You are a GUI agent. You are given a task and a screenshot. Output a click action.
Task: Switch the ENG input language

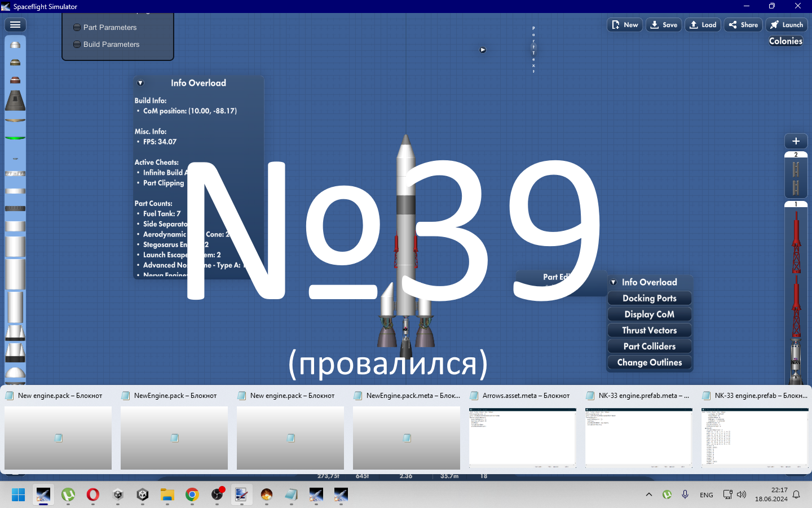707,495
